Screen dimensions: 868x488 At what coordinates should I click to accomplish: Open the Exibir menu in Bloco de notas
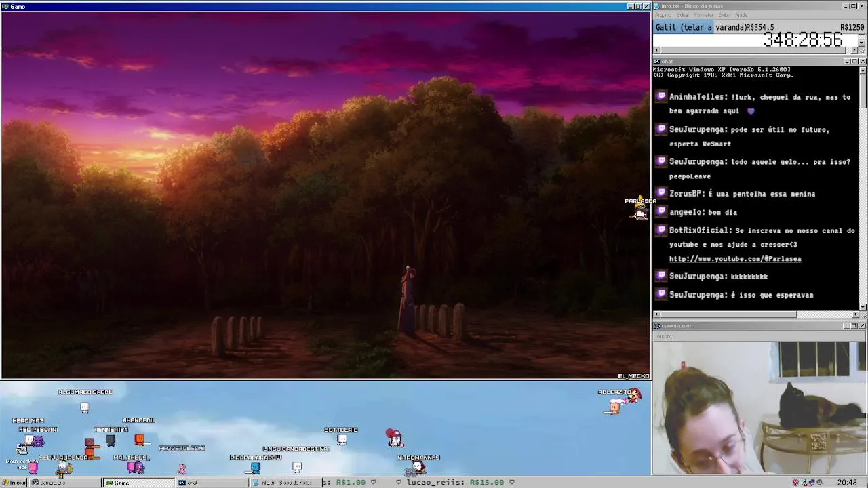point(724,15)
